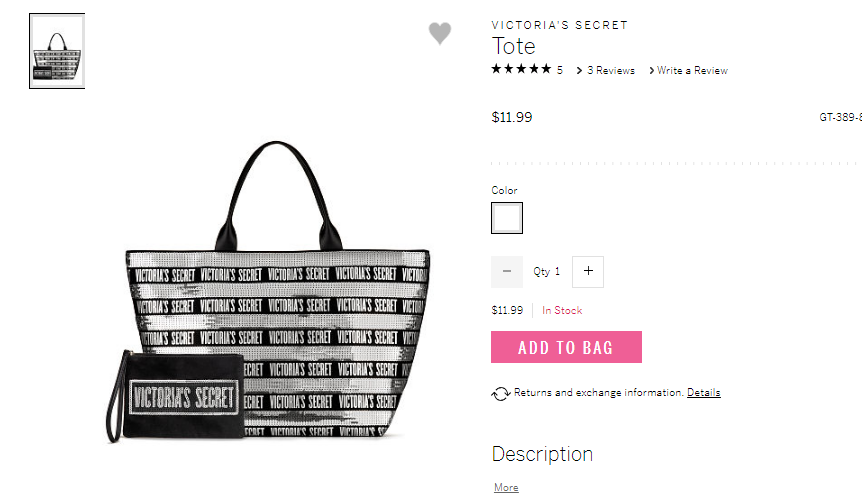This screenshot has width=862, height=500.
Task: Click the Tote product title
Action: (513, 46)
